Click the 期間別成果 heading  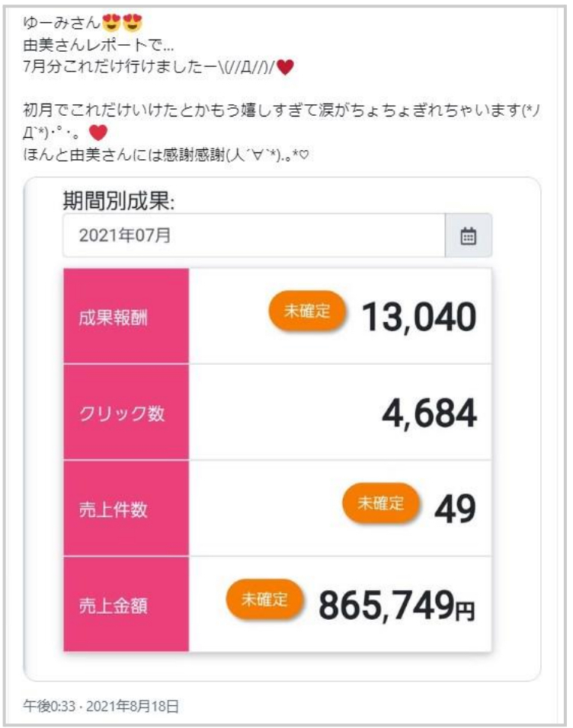[x=119, y=201]
